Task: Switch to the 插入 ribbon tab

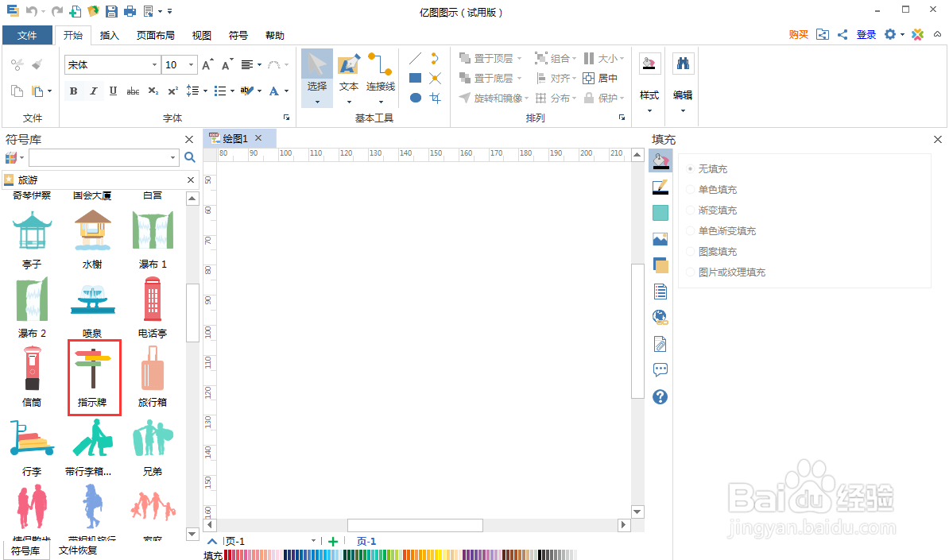Action: pos(109,35)
